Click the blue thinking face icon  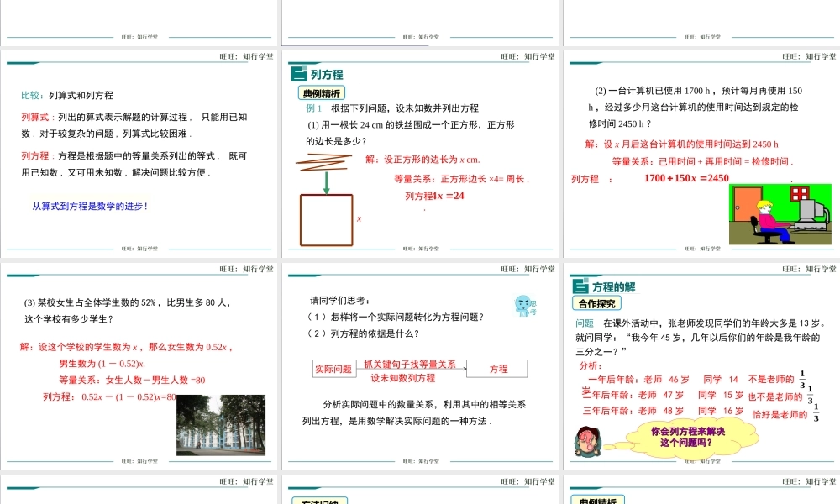coord(524,306)
